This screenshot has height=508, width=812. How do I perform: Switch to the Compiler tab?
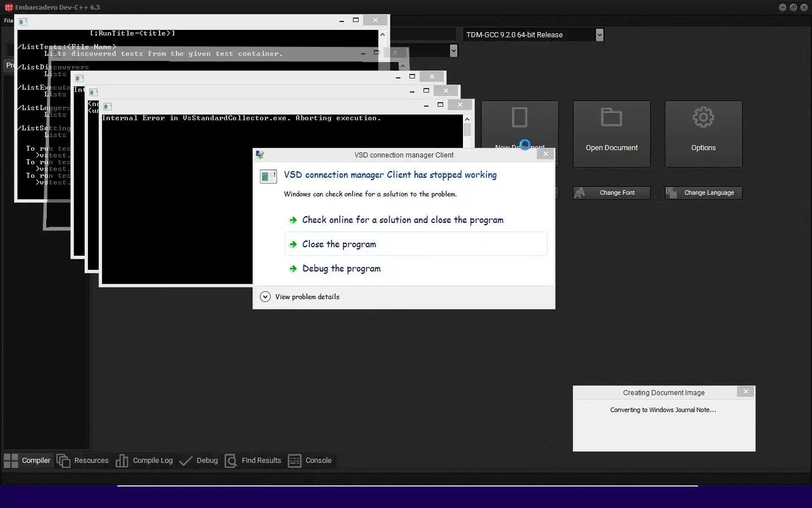point(27,461)
